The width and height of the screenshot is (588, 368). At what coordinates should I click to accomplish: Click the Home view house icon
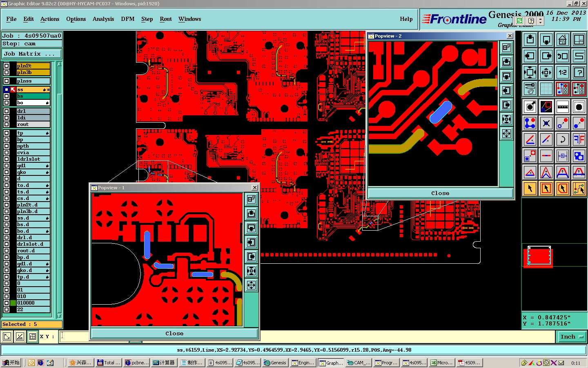tap(563, 40)
